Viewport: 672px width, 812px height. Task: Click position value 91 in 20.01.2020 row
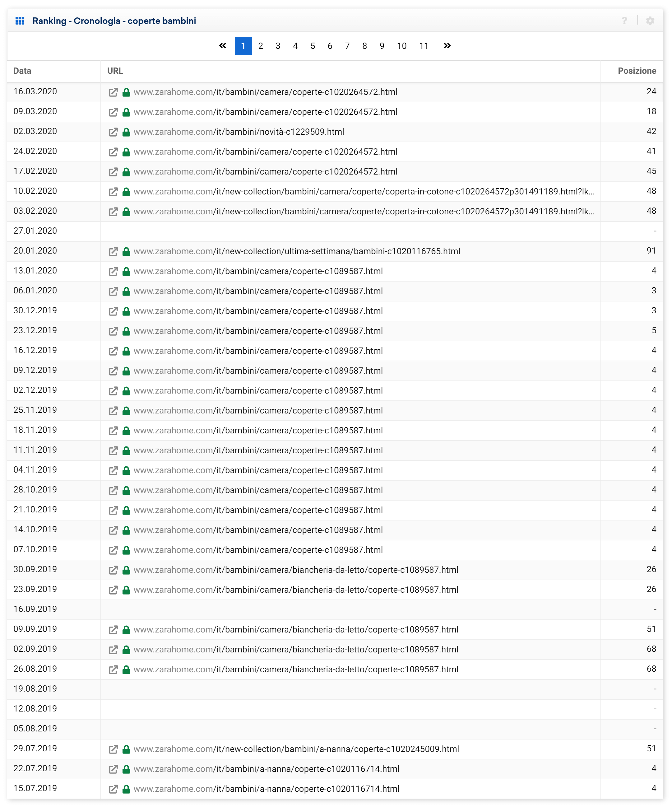pyautogui.click(x=651, y=251)
